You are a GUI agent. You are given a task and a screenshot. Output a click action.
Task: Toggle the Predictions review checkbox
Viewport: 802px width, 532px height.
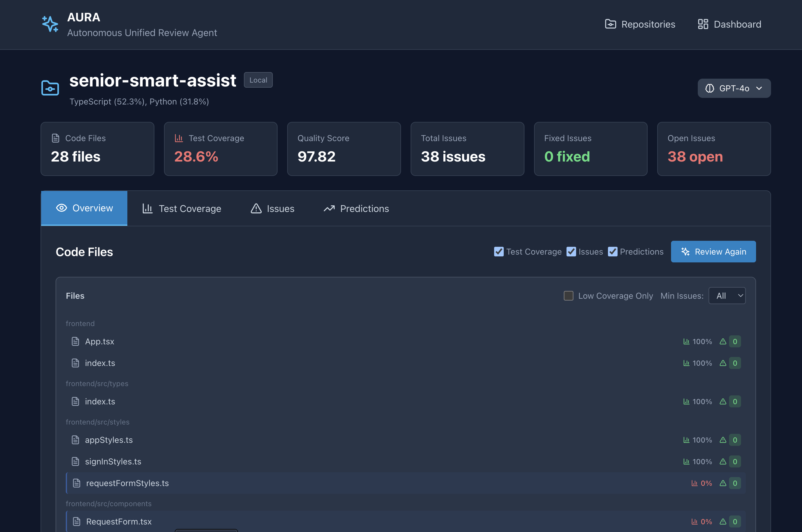pyautogui.click(x=613, y=251)
